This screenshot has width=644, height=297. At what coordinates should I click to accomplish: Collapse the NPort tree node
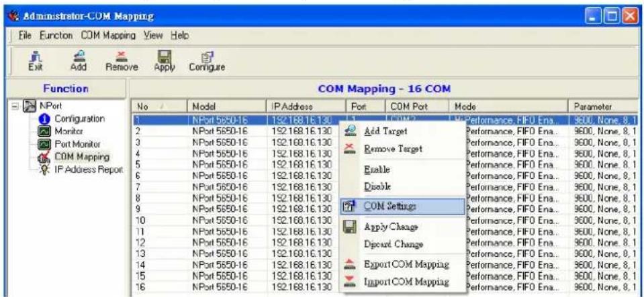click(x=16, y=107)
